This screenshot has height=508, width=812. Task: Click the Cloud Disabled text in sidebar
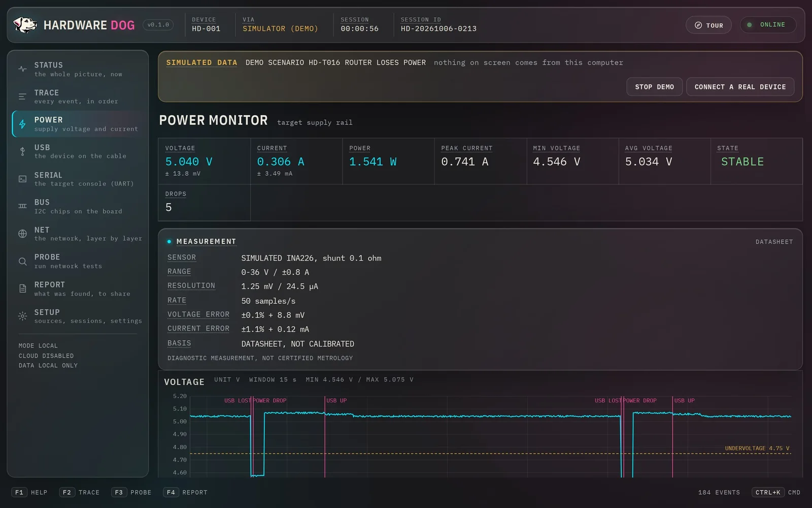[46, 356]
